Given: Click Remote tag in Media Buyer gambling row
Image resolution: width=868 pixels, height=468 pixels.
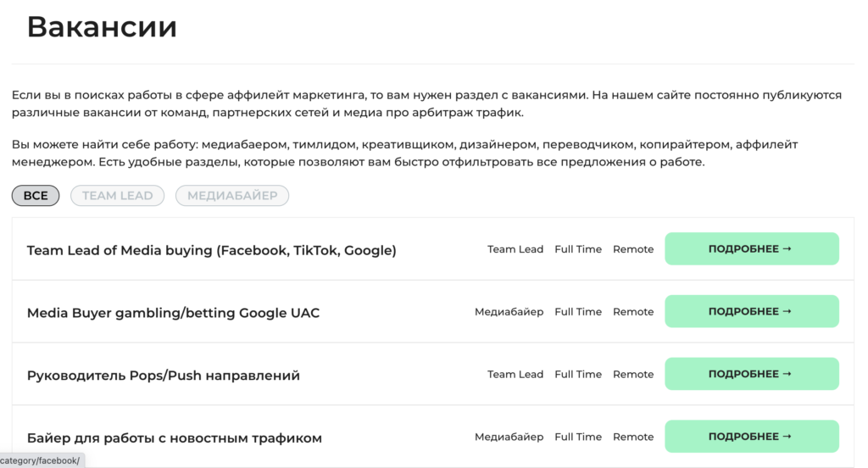Looking at the screenshot, I should (633, 312).
